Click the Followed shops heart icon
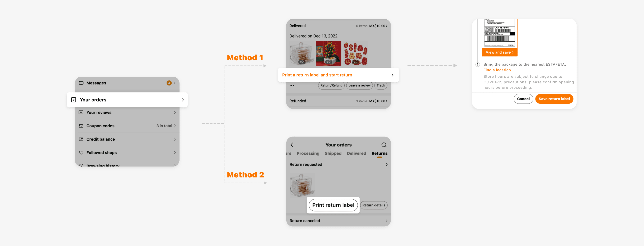Image resolution: width=644 pixels, height=246 pixels. tap(81, 152)
